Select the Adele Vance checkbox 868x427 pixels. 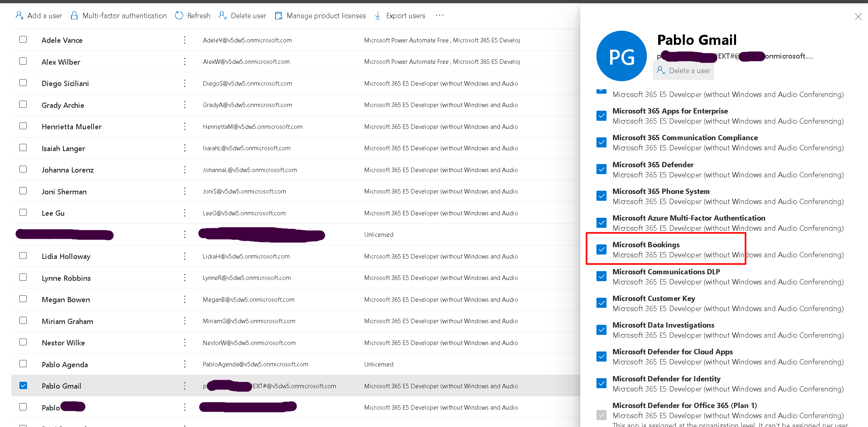click(x=23, y=39)
